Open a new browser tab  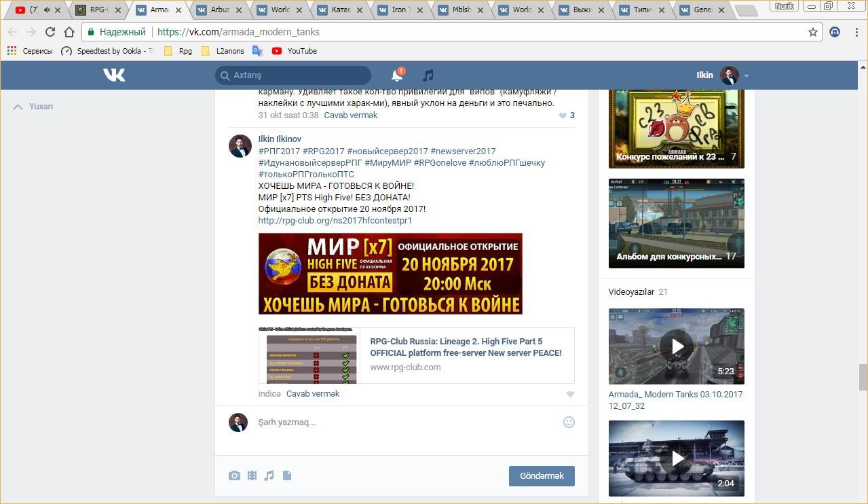(x=747, y=11)
